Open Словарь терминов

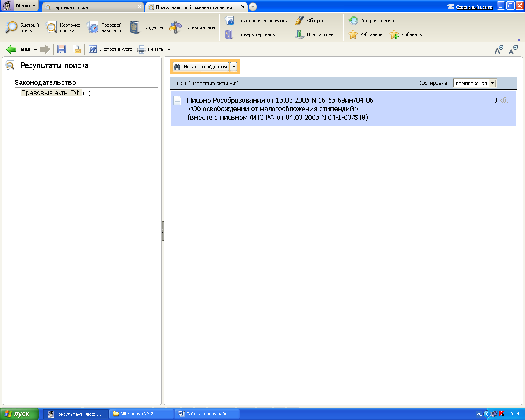tap(250, 34)
